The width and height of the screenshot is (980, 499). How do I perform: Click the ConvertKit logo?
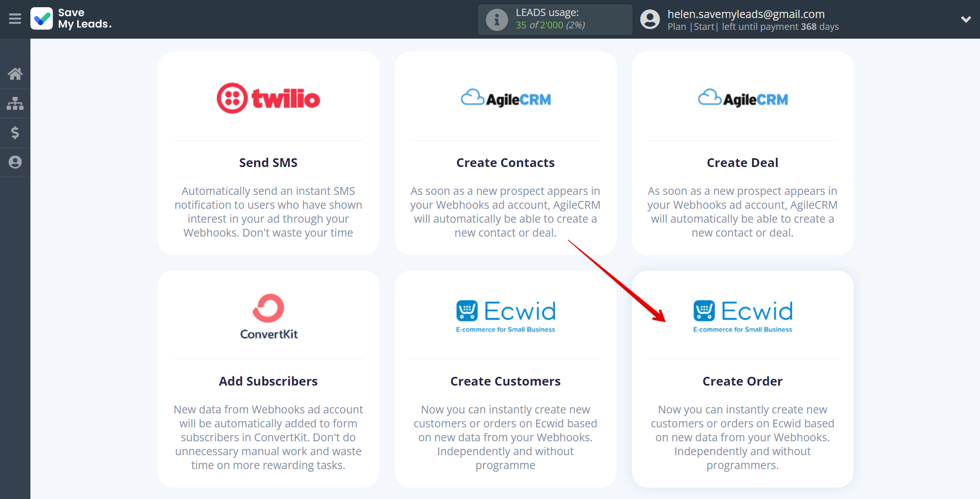point(269,317)
